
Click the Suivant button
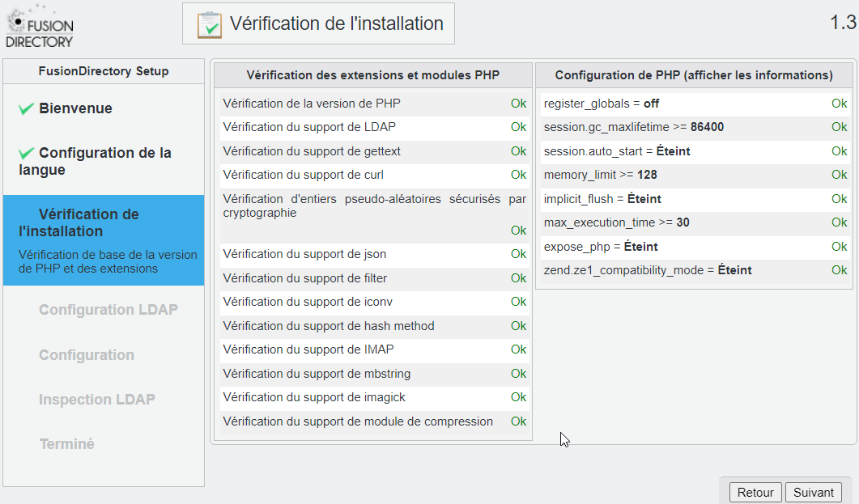814,493
